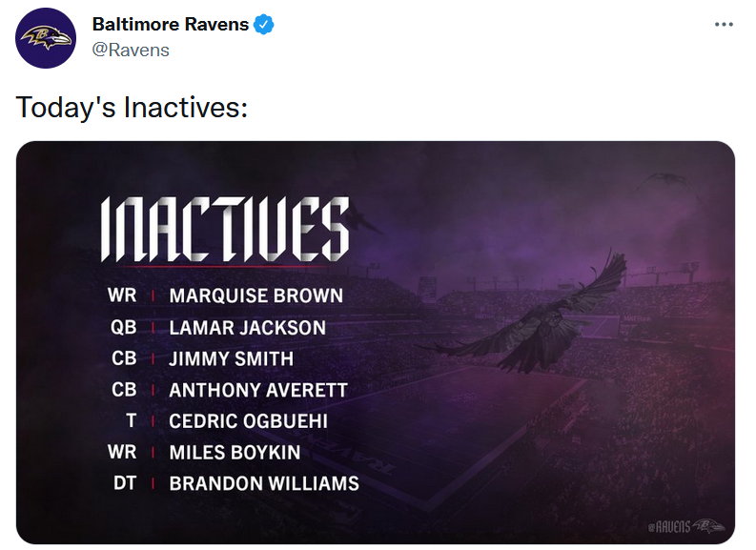Click the Jimmy Smith name in the graphic
Image resolution: width=756 pixels, height=550 pixels.
coord(231,359)
